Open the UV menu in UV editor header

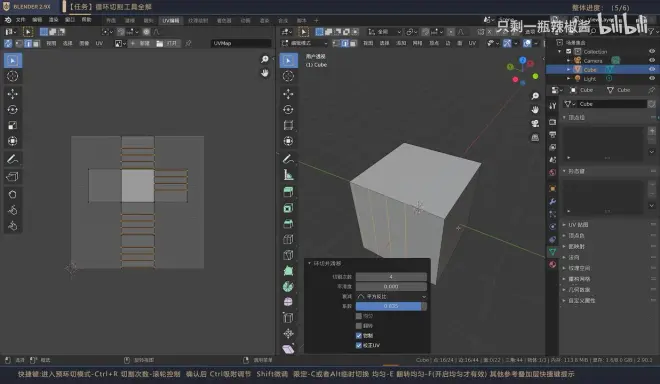click(99, 43)
